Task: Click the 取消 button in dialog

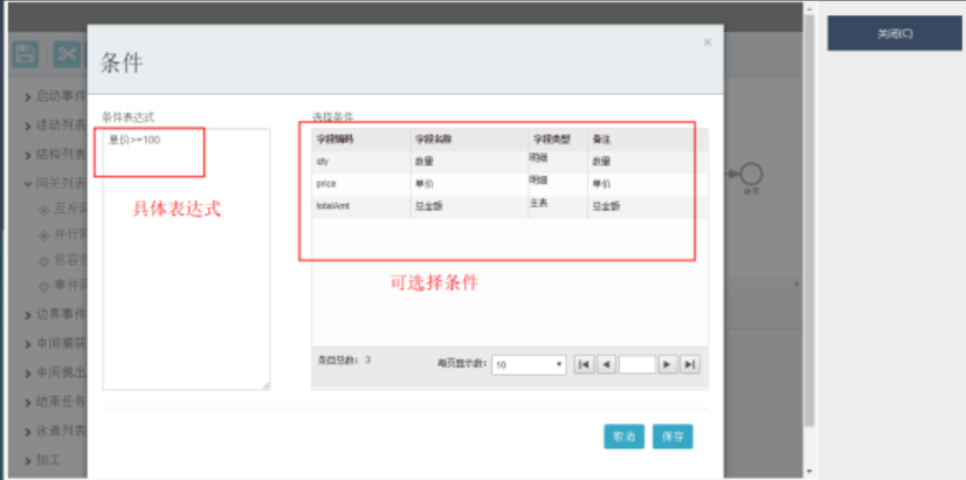Action: [624, 437]
